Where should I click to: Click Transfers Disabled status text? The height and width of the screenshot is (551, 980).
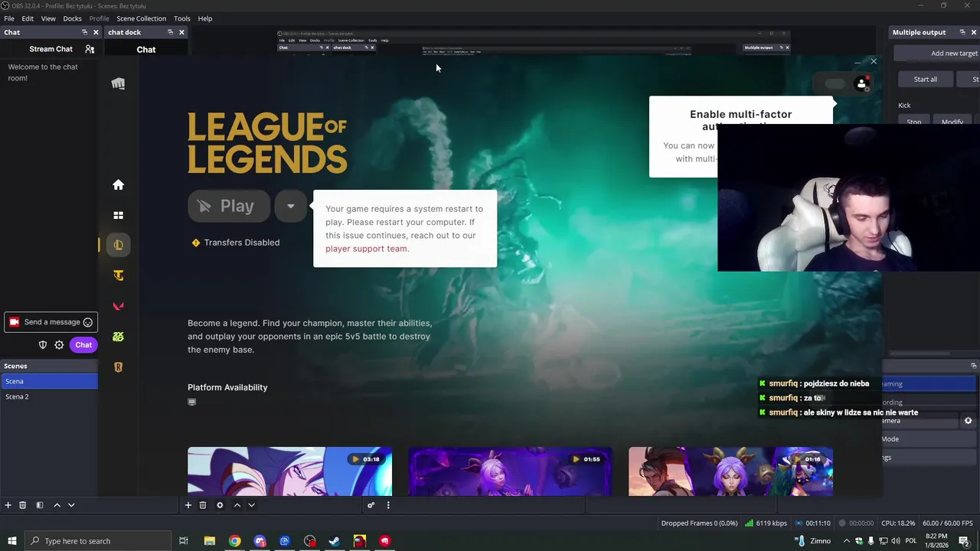point(242,243)
